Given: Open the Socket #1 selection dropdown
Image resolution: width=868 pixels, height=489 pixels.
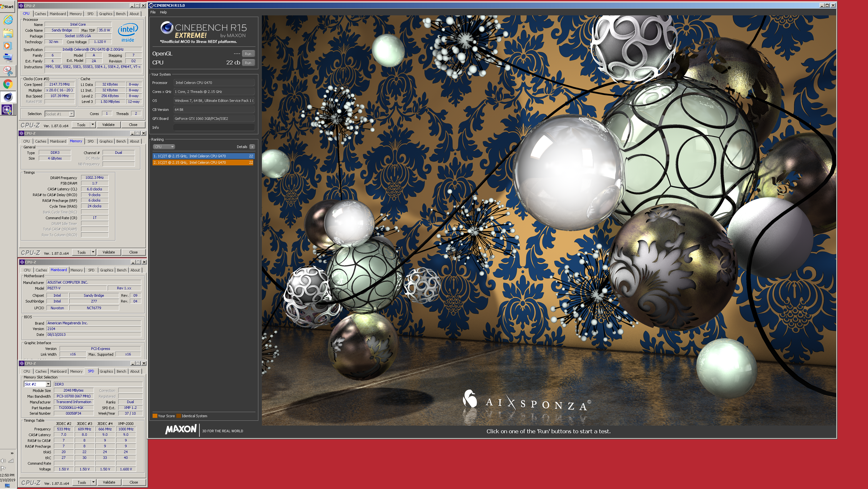Looking at the screenshot, I should (x=71, y=114).
